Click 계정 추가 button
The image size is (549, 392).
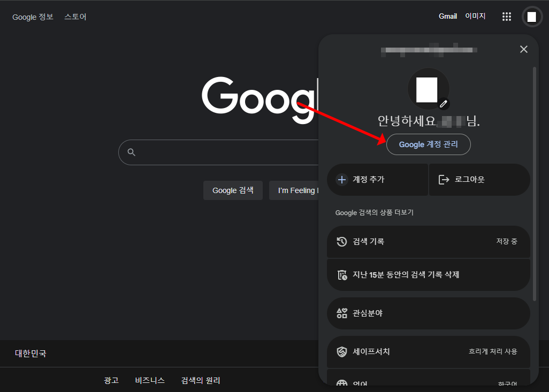(x=377, y=180)
